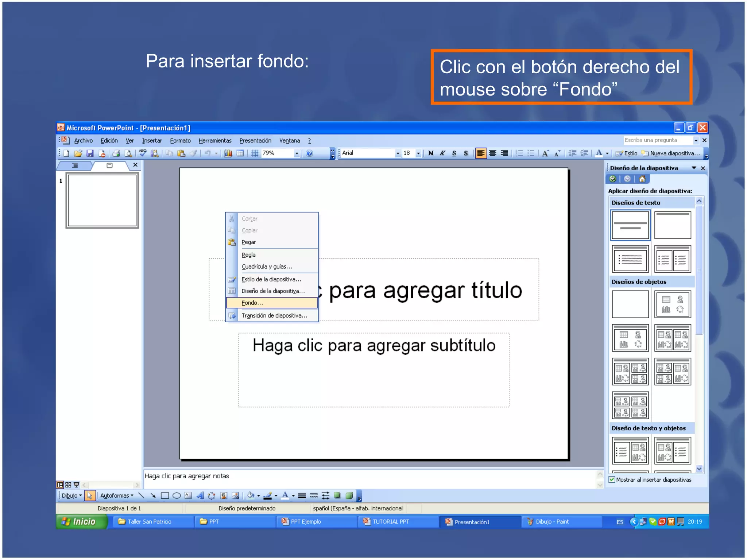Click the Shadow text formatting icon
Image resolution: width=747 pixels, height=560 pixels.
(466, 153)
